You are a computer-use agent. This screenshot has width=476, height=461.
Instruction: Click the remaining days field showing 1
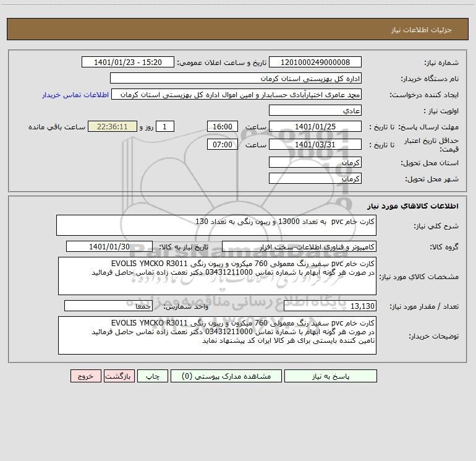165,126
